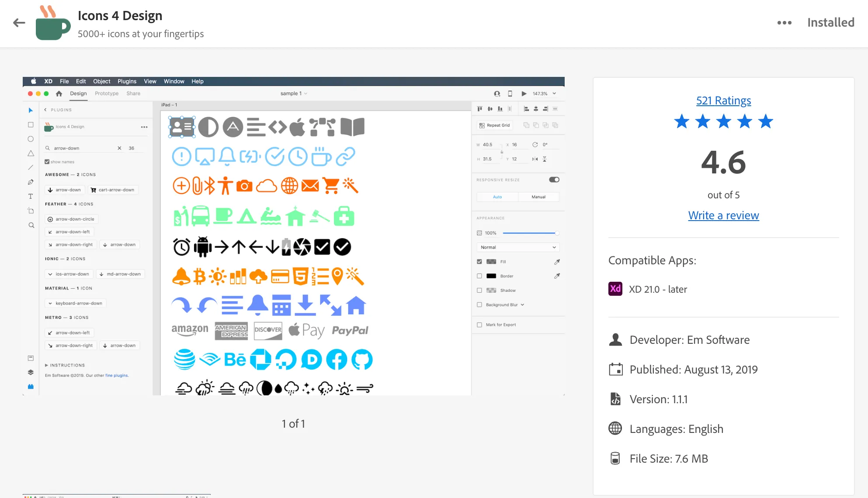The width and height of the screenshot is (868, 498).
Task: Open the Edit menu
Action: [x=81, y=81]
